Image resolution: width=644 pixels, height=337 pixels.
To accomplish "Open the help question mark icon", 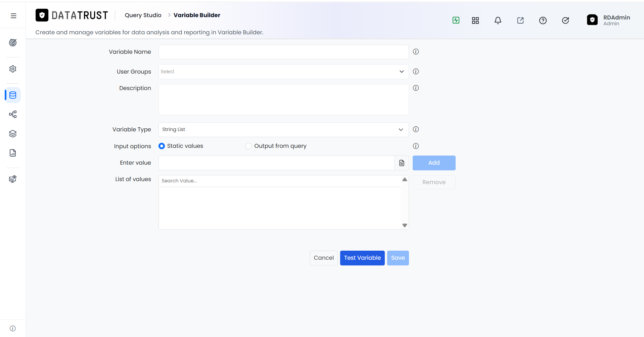I will pyautogui.click(x=543, y=20).
